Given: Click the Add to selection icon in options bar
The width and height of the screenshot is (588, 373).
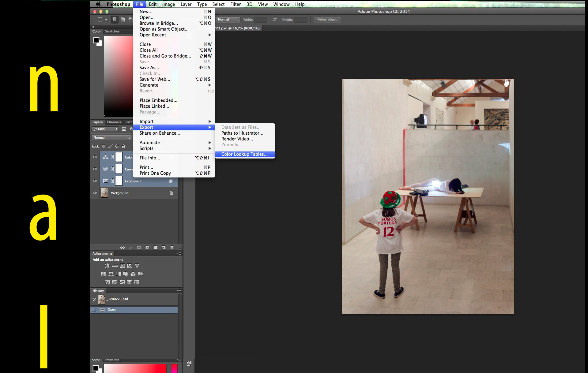Looking at the screenshot, I should [123, 20].
